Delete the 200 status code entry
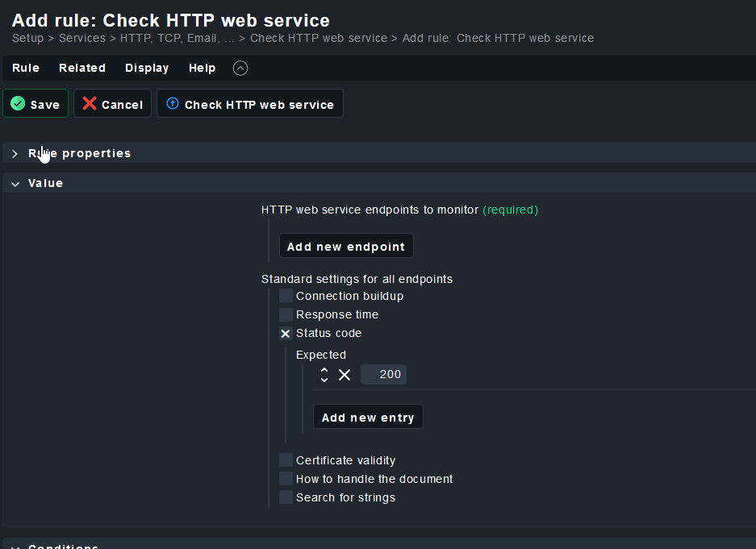The height and width of the screenshot is (549, 756). tap(345, 375)
